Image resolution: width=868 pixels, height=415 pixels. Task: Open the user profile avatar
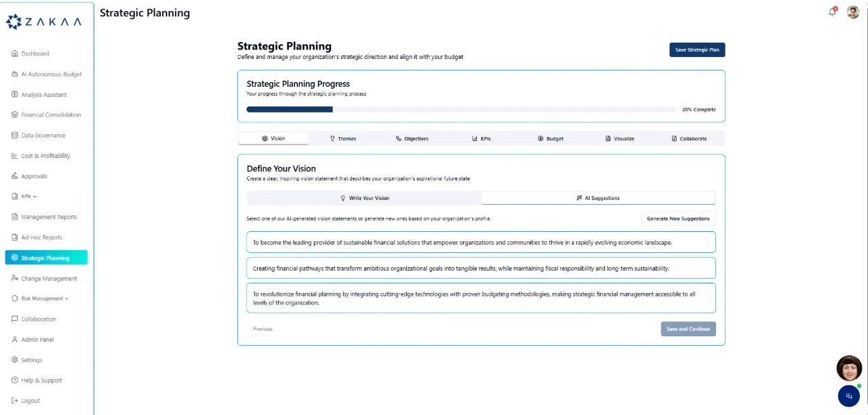pos(853,12)
